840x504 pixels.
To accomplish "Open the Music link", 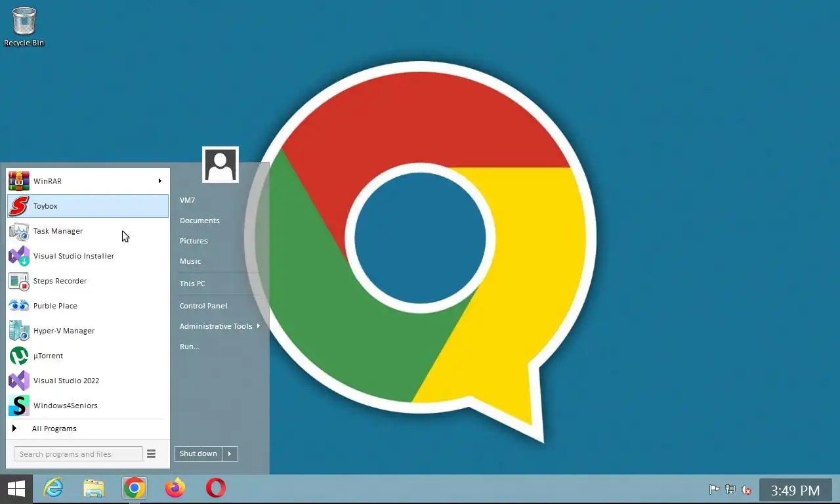I will [190, 261].
